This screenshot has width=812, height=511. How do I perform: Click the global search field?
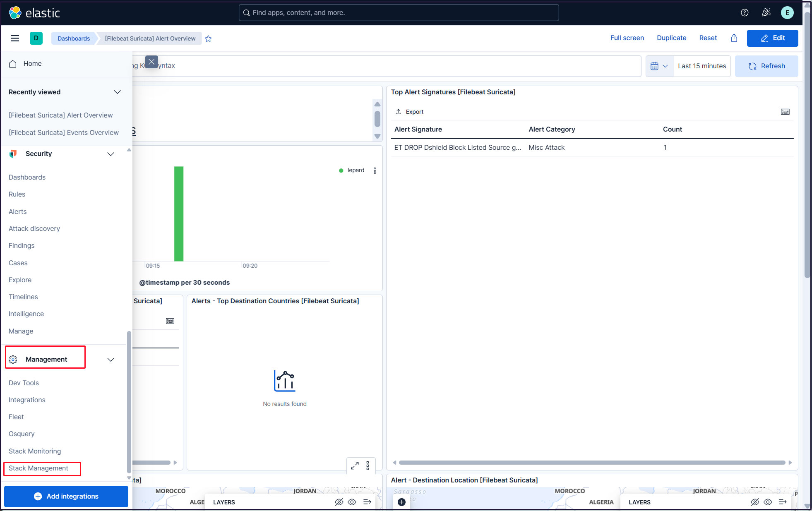pyautogui.click(x=399, y=13)
